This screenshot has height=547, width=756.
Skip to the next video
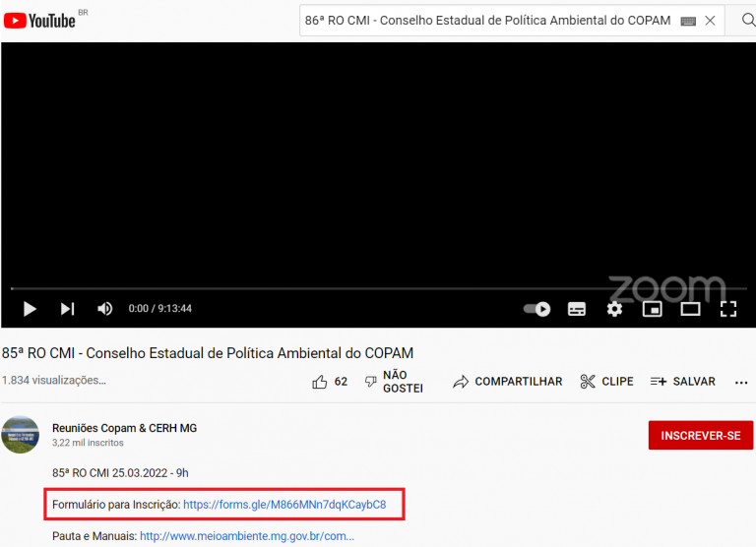tap(67, 309)
